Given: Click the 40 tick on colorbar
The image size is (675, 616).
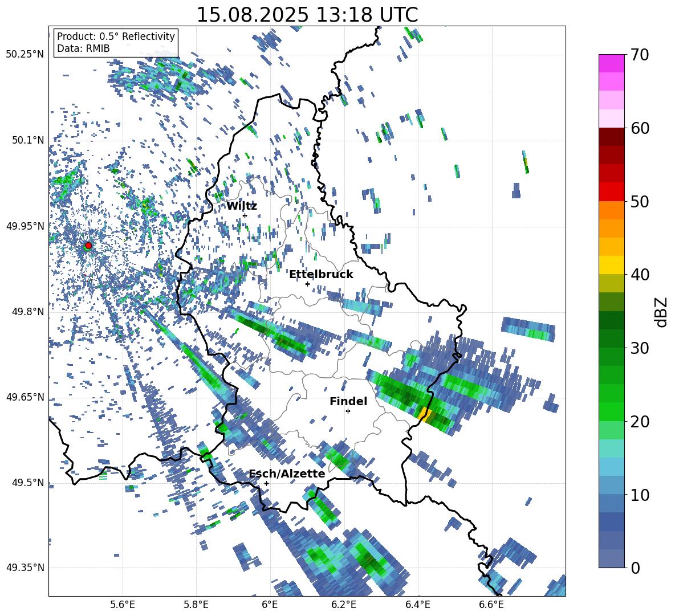Looking at the screenshot, I should (x=640, y=275).
